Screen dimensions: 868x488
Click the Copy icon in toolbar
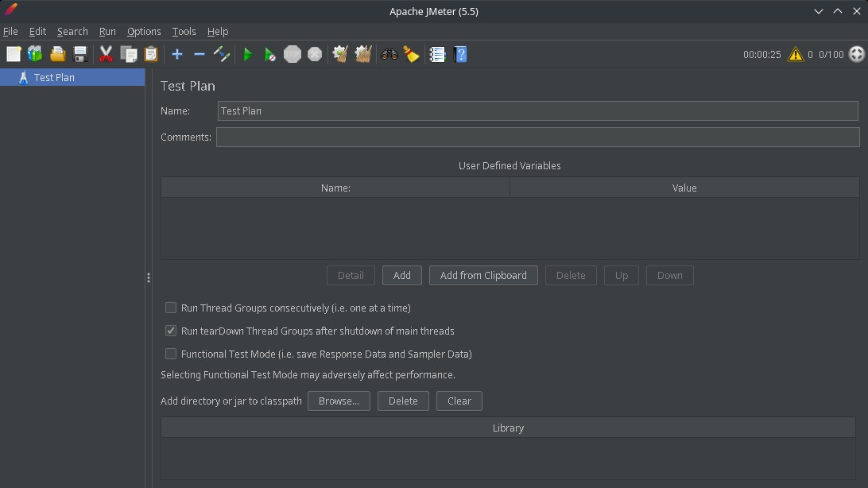tap(129, 54)
